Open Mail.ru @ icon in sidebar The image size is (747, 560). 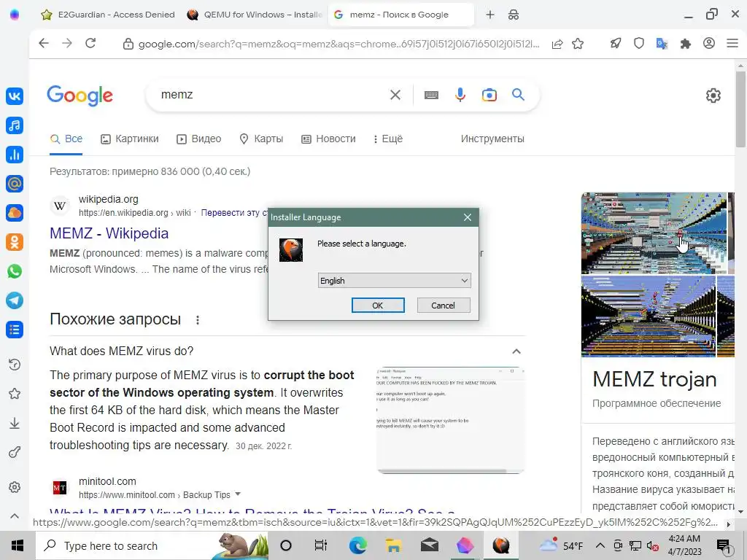click(15, 183)
